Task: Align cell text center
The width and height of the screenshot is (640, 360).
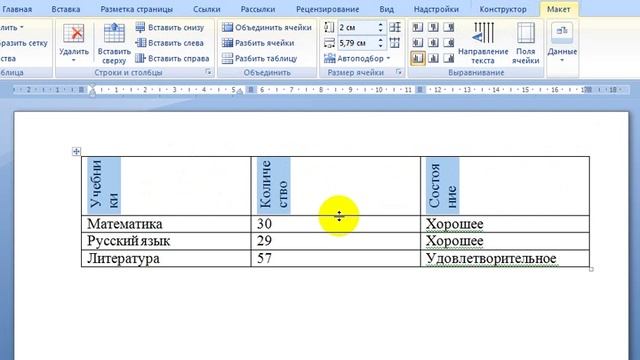Action: click(433, 42)
